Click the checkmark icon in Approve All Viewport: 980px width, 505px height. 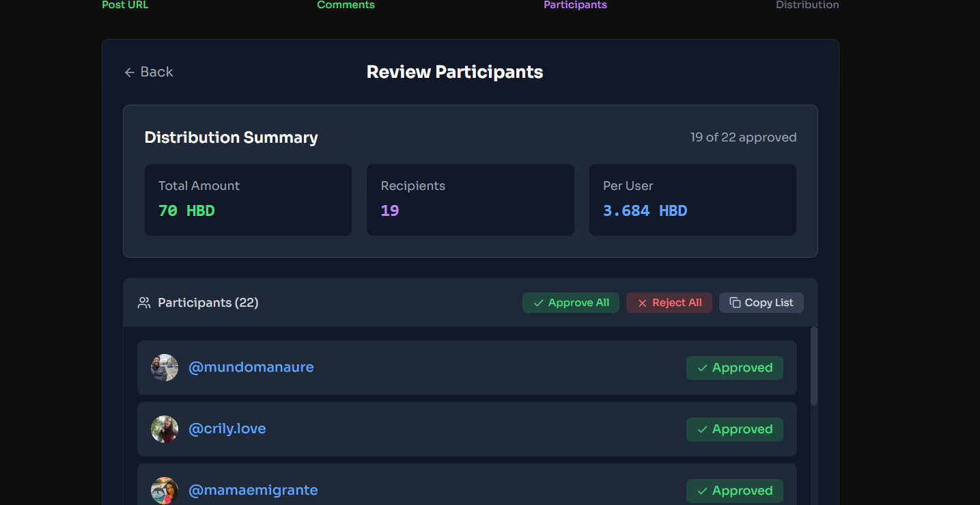coord(539,303)
